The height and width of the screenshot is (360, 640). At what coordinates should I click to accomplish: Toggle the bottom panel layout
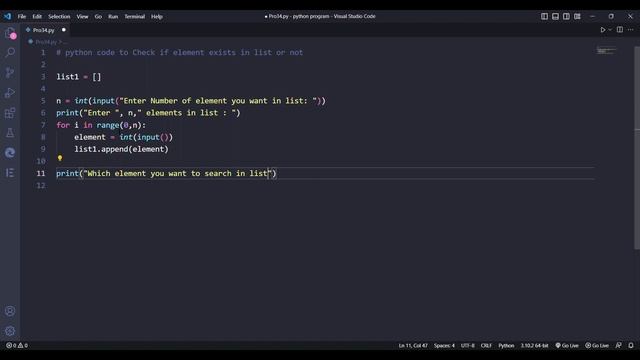(x=556, y=16)
